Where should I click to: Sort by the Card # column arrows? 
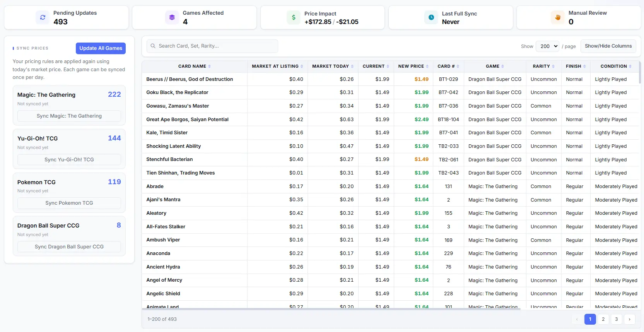tap(458, 67)
